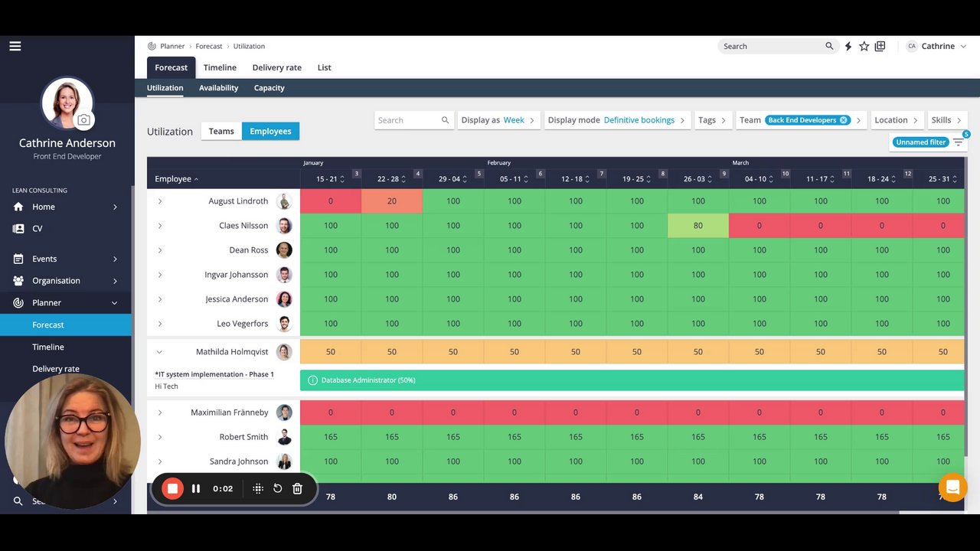Open IT system implementation - Phase 1 link
This screenshot has width=980, height=551.
(214, 374)
